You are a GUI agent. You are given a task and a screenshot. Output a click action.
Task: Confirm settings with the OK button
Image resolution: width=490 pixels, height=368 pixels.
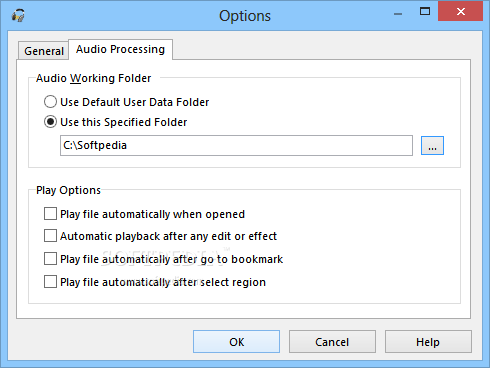pos(236,342)
